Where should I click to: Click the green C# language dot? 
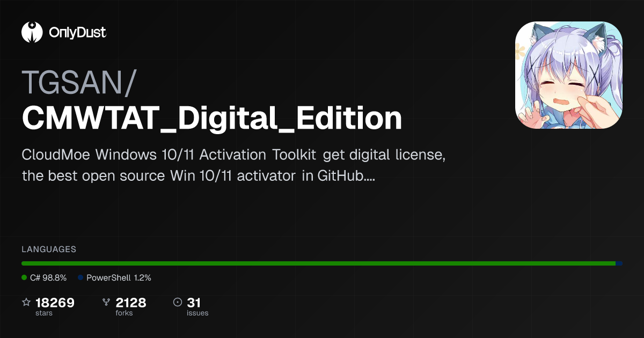point(24,278)
